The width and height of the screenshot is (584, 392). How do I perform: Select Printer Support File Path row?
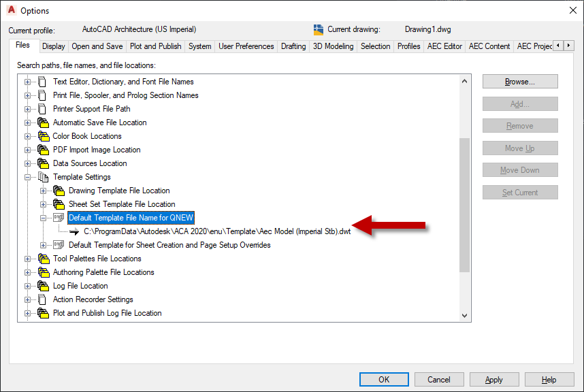[x=92, y=109]
